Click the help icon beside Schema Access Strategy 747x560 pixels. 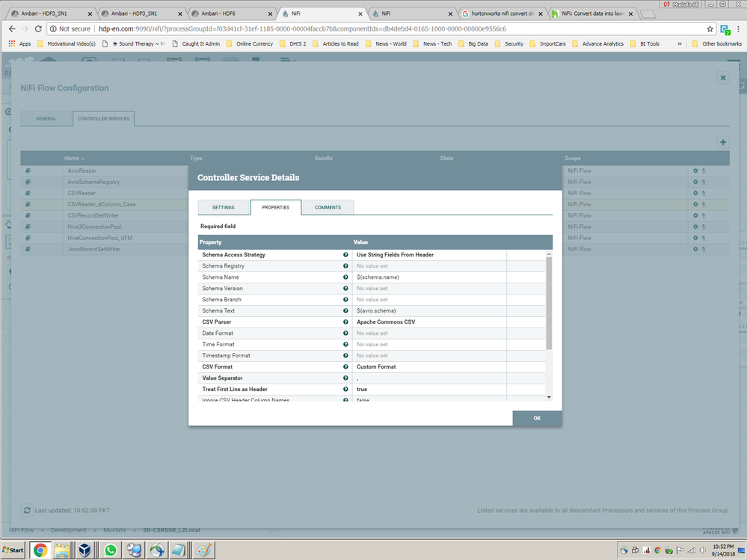click(x=345, y=254)
